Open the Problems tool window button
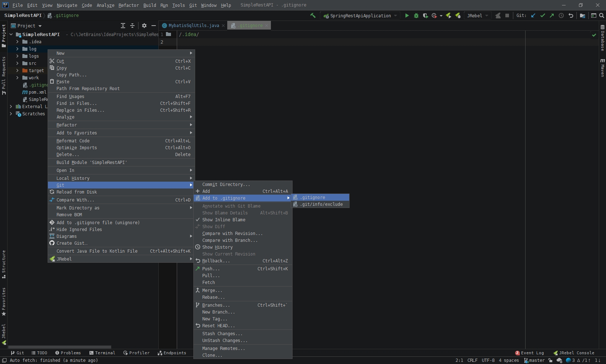The width and height of the screenshot is (606, 364). [x=68, y=353]
